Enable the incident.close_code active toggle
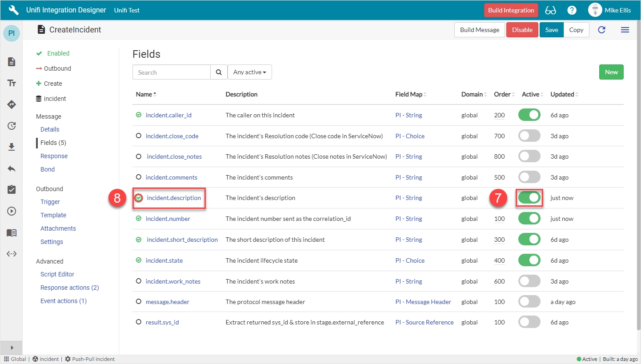This screenshot has width=641, height=364. [x=529, y=136]
